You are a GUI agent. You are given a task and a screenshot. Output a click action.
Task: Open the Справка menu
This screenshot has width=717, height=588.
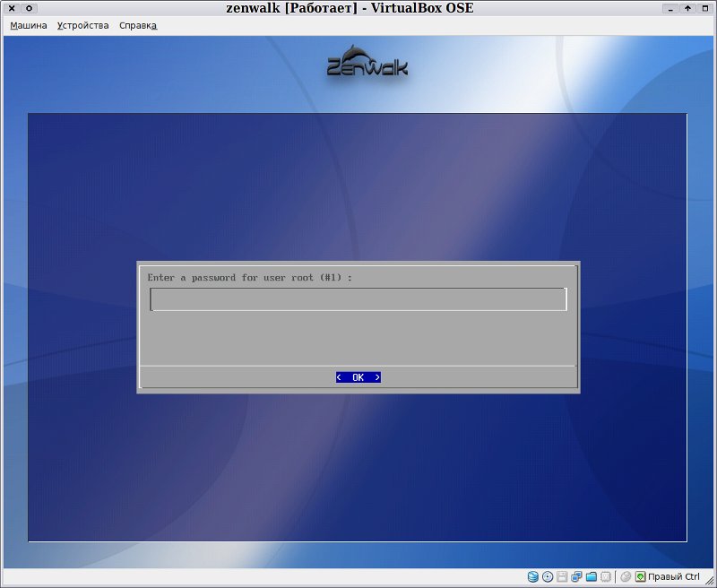pos(138,26)
